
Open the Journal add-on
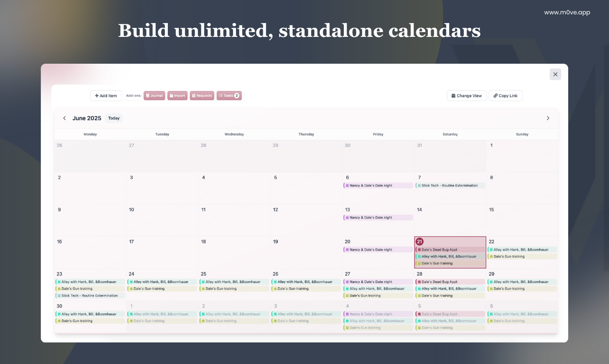[x=154, y=96]
